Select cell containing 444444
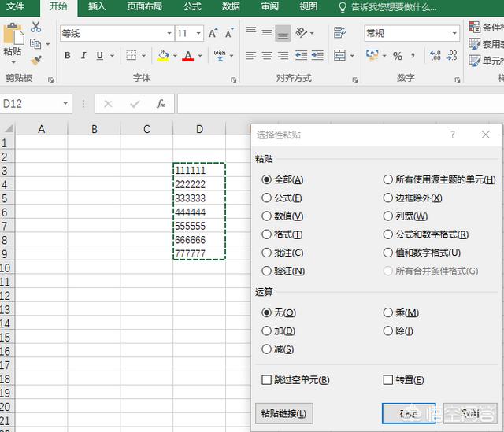The image size is (504, 432). [199, 212]
